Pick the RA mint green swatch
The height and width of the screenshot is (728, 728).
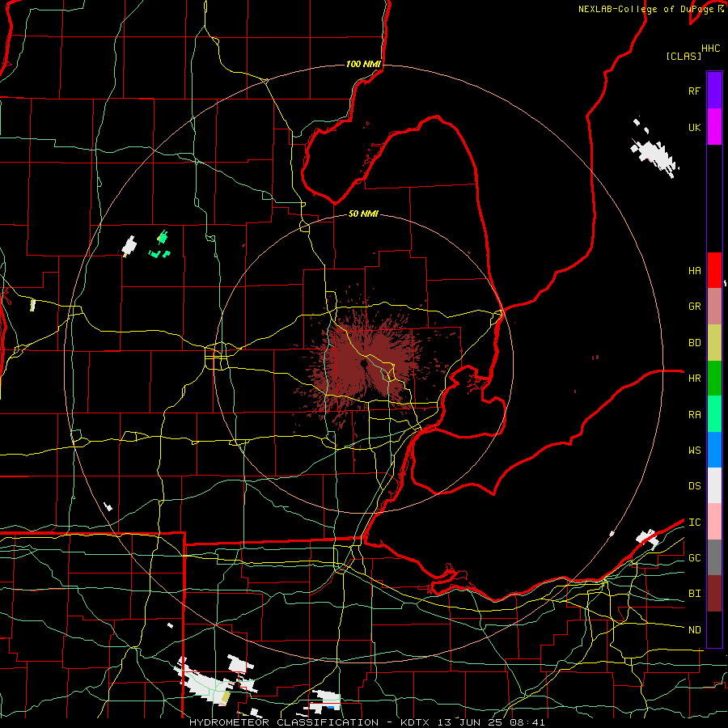tap(714, 414)
